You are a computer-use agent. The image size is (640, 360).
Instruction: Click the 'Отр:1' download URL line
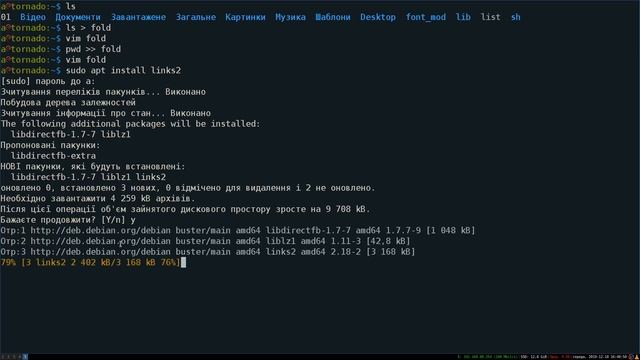coord(238,231)
